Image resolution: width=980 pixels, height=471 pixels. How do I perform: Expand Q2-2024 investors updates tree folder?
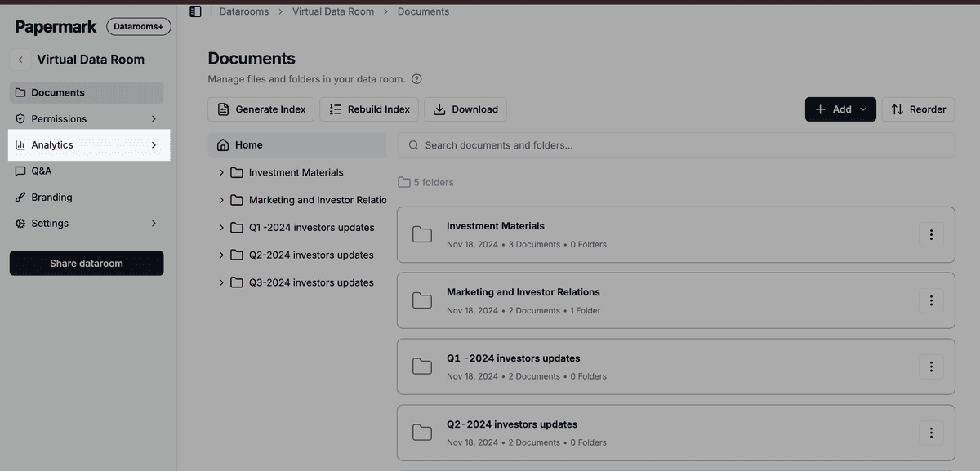tap(221, 255)
